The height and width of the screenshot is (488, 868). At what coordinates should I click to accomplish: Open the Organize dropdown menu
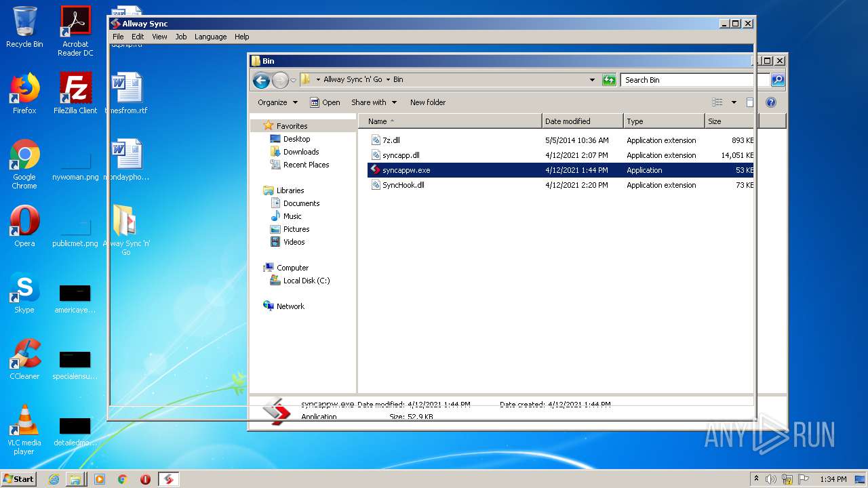tap(277, 102)
